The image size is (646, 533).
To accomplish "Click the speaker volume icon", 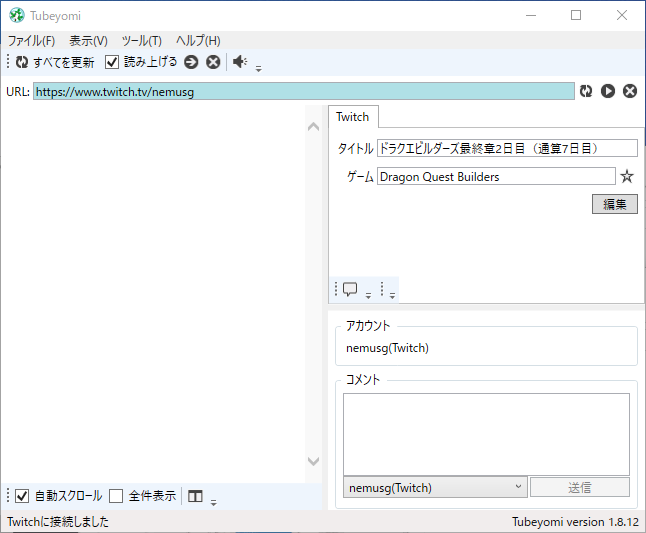I will (x=240, y=62).
